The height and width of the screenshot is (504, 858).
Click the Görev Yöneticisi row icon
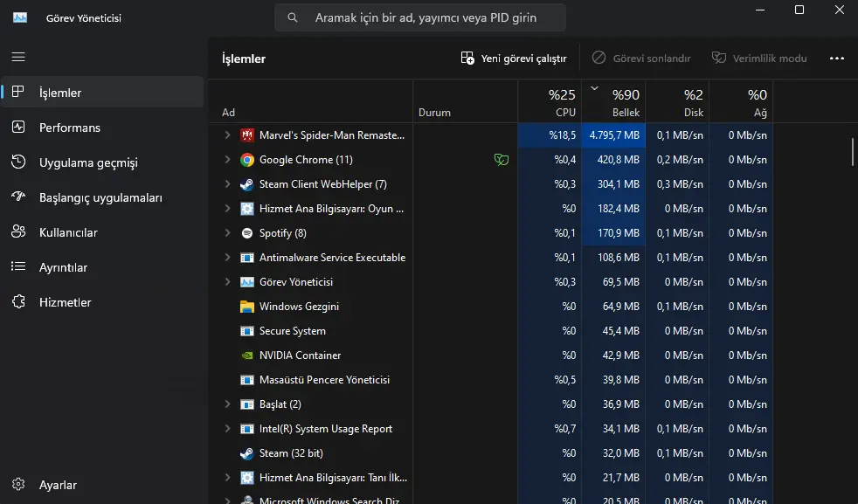coord(247,282)
